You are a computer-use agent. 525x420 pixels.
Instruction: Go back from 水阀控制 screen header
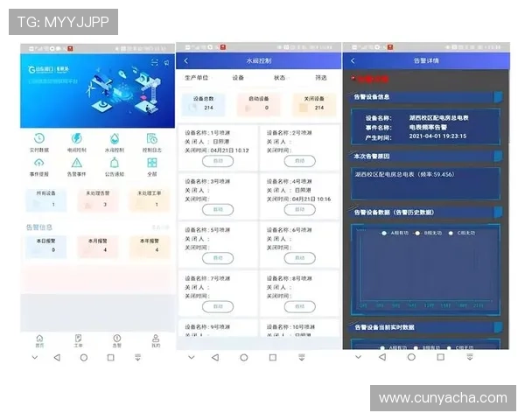[186, 60]
